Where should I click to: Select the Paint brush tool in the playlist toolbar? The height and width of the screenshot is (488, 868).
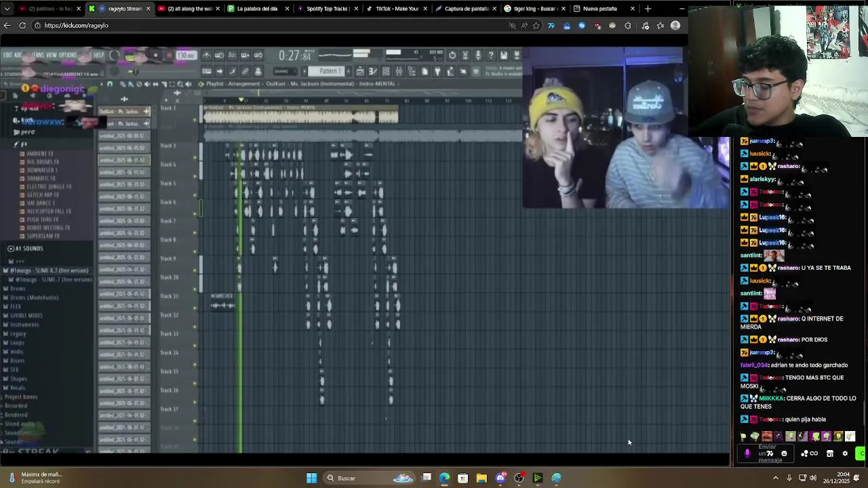(130, 84)
